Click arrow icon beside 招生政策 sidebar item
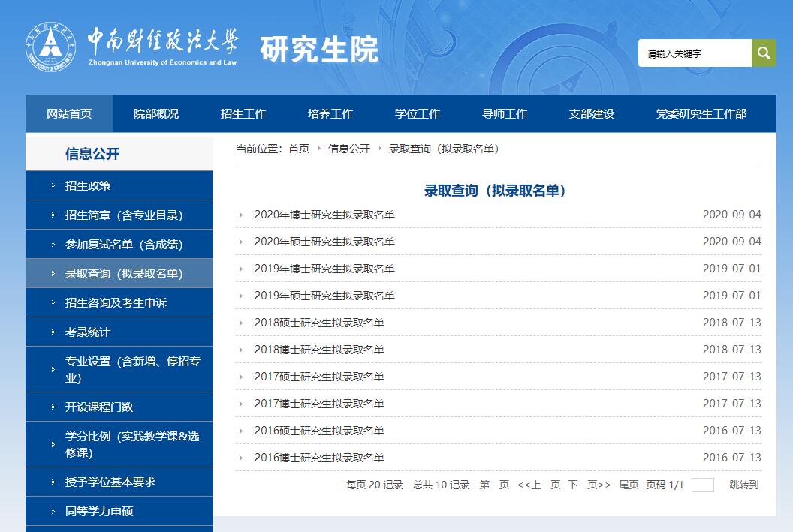 (x=53, y=186)
